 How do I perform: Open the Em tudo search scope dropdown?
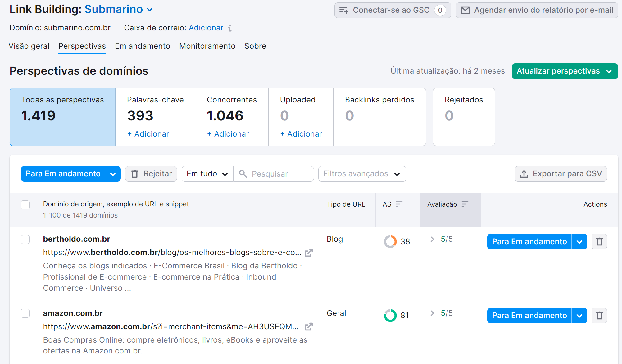pos(207,174)
